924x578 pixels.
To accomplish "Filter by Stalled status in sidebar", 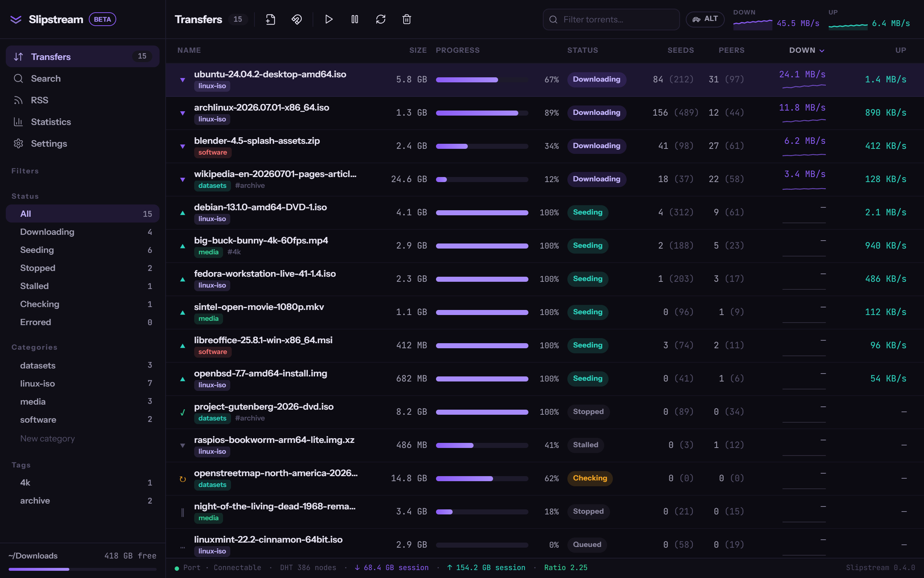I will 82,286.
